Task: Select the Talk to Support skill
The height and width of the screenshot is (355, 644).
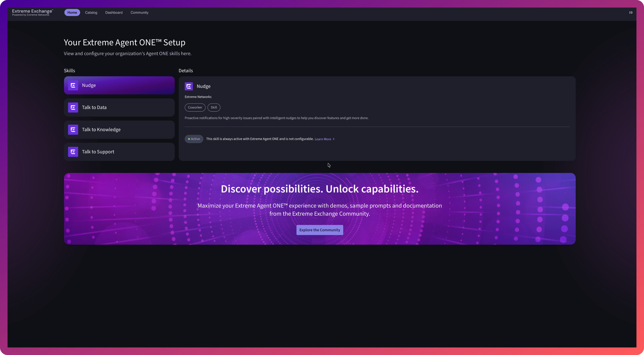Action: 119,152
